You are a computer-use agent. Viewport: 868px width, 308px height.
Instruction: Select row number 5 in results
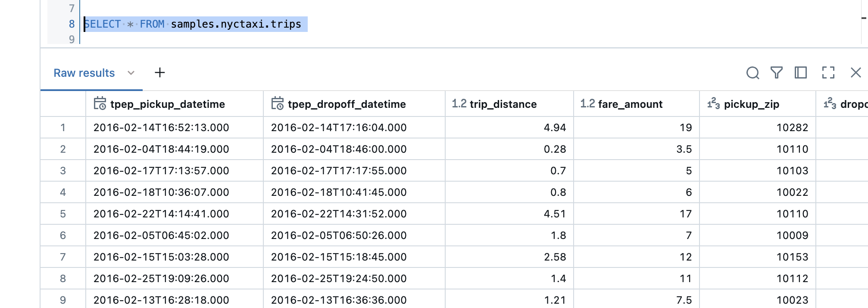click(x=63, y=214)
